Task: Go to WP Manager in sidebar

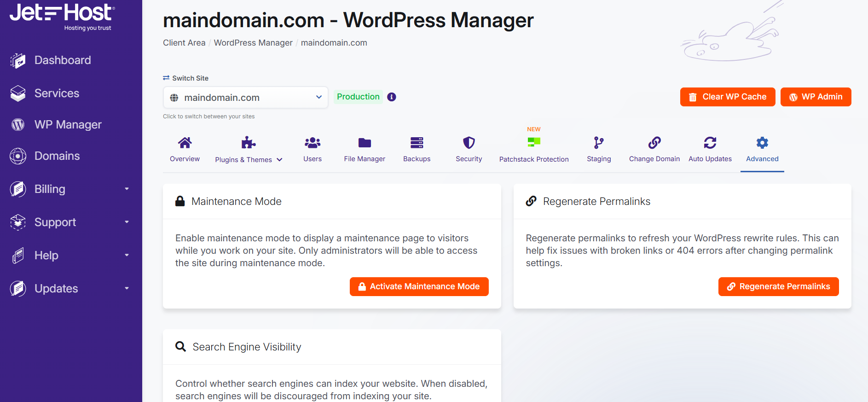Action: (68, 125)
